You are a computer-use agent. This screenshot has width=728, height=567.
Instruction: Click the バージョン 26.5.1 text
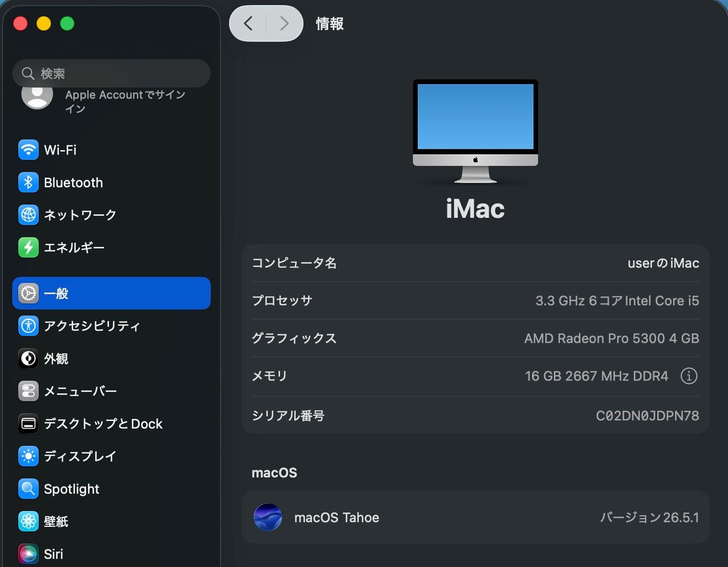click(x=650, y=518)
